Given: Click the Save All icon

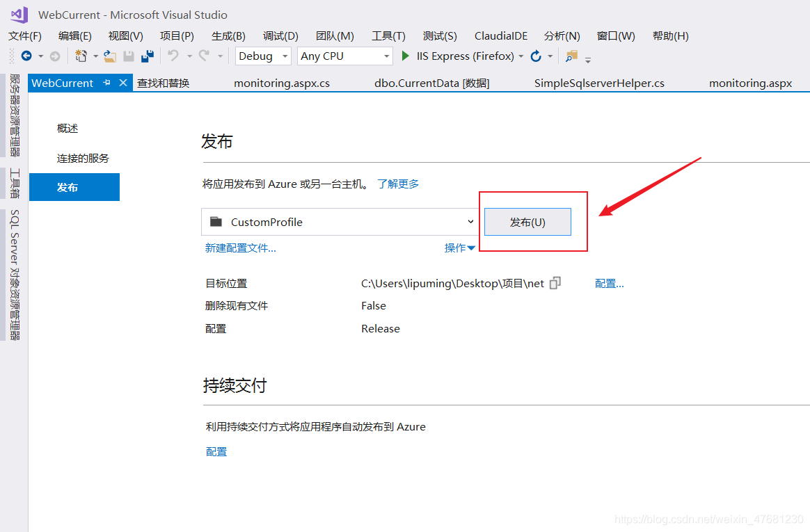Looking at the screenshot, I should coord(148,56).
